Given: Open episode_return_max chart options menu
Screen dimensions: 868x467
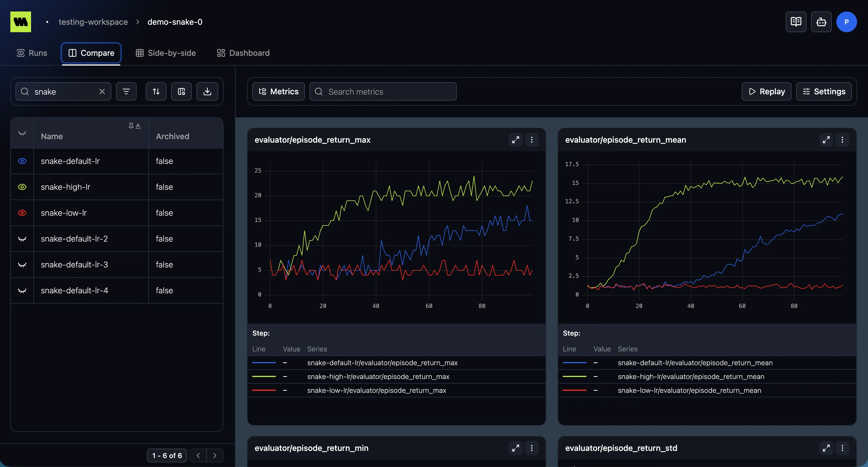Looking at the screenshot, I should tap(532, 140).
